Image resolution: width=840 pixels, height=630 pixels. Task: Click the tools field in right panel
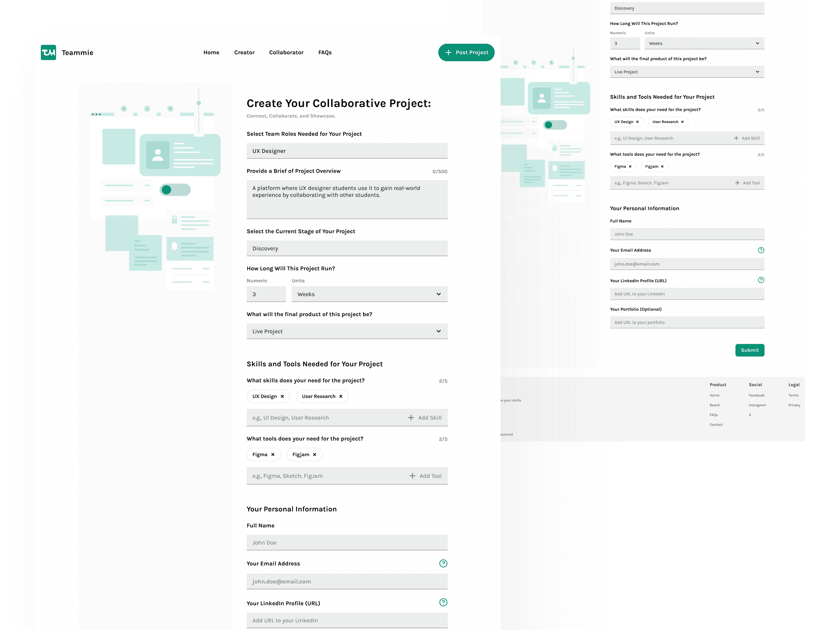point(687,183)
